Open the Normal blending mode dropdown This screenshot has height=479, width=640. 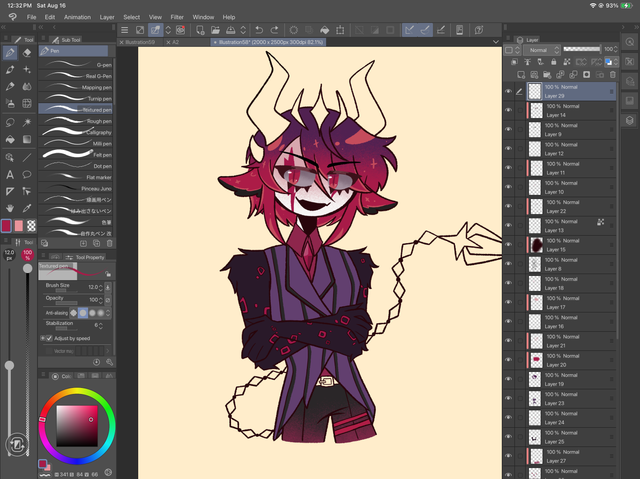(x=542, y=50)
